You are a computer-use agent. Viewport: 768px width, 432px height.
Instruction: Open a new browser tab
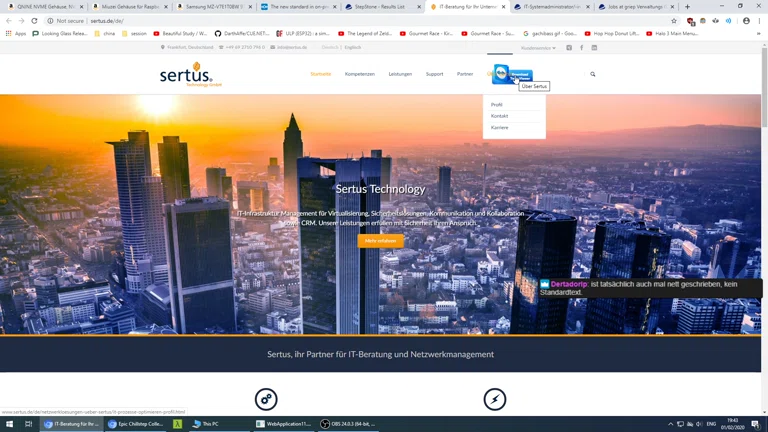687,7
